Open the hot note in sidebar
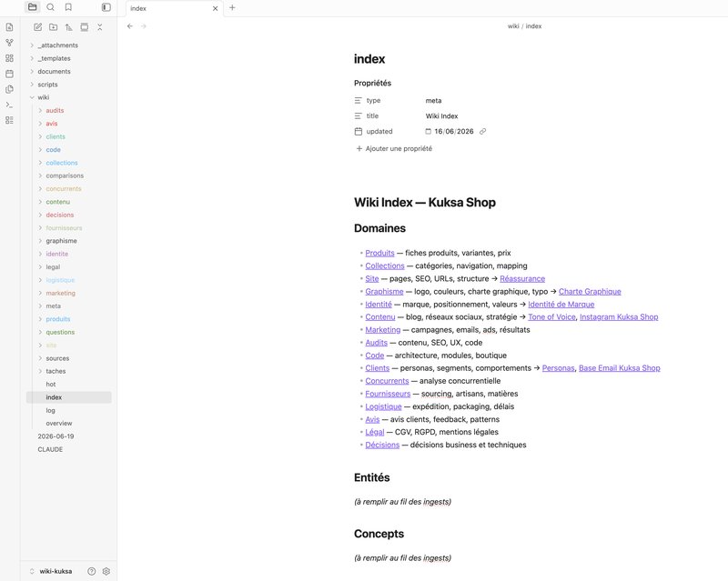Image resolution: width=728 pixels, height=581 pixels. [51, 385]
